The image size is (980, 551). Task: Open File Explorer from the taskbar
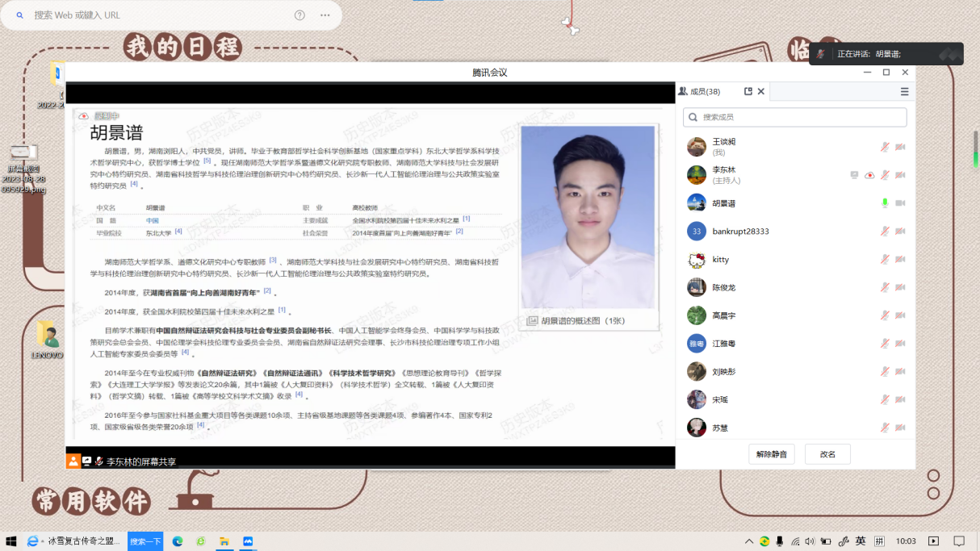point(224,541)
